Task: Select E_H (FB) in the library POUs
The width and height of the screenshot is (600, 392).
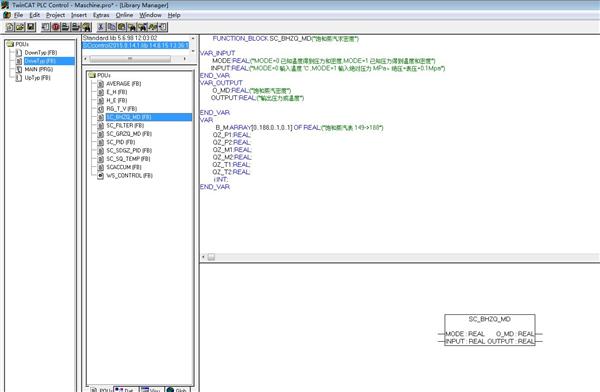Action: tap(117, 92)
